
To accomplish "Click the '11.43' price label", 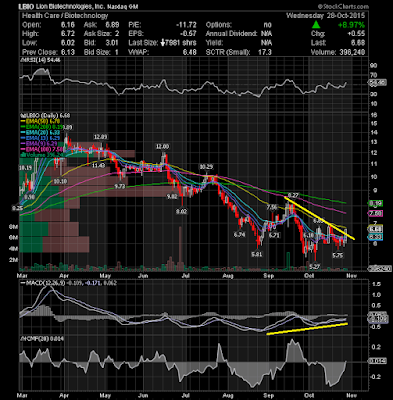I will (x=99, y=165).
